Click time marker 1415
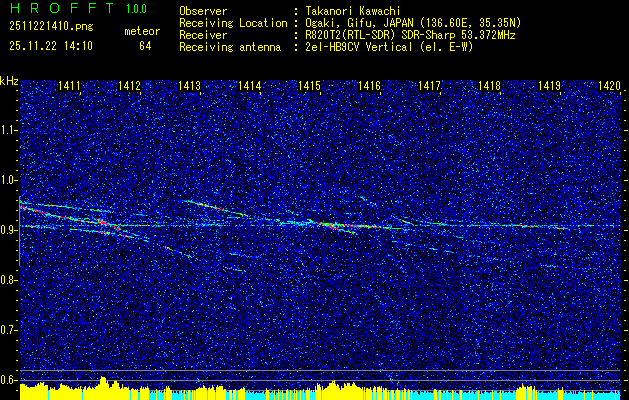This screenshot has height=400, width=629. click(309, 85)
